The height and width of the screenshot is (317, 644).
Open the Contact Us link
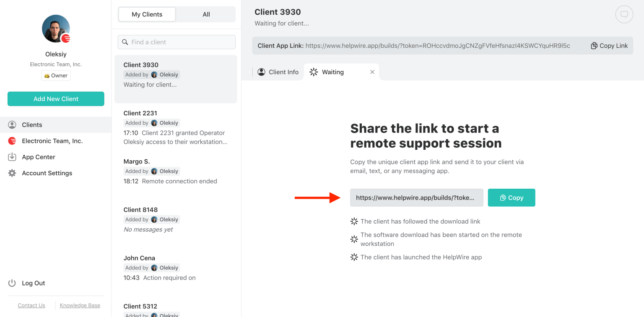[x=31, y=305]
